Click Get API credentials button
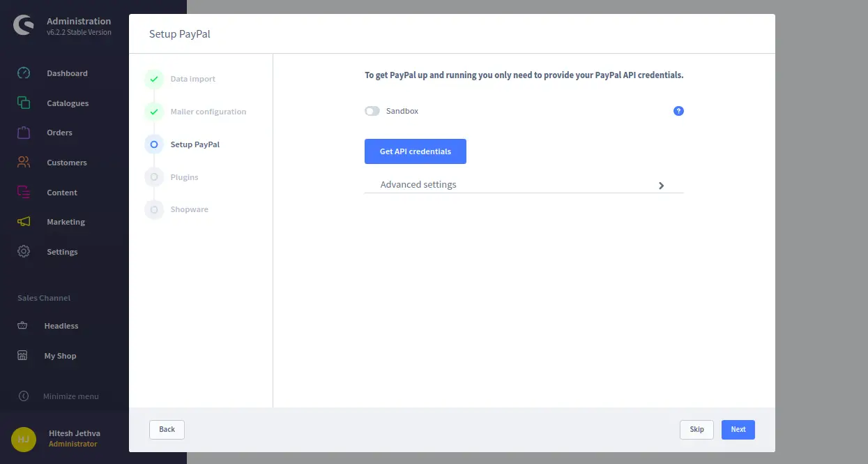This screenshot has width=868, height=464. (416, 151)
